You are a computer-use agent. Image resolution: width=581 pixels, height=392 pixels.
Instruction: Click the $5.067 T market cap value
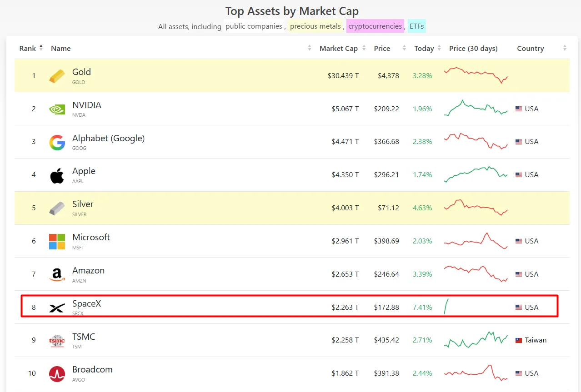[345, 109]
